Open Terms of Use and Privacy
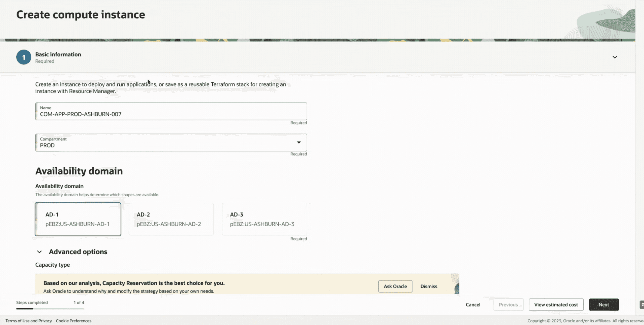644x325 pixels. (28, 321)
